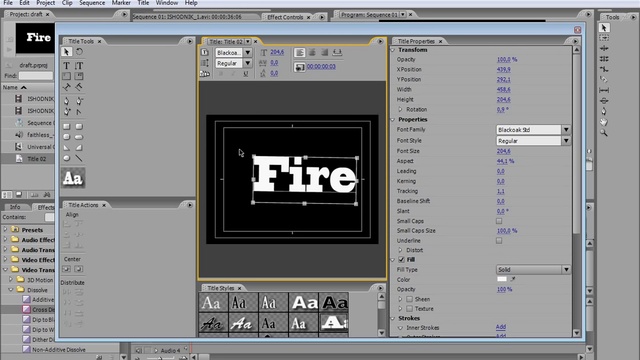Screen dimensions: 640x360
Task: Select the Non-Additive Dissolve transition
Action: [x=59, y=350]
